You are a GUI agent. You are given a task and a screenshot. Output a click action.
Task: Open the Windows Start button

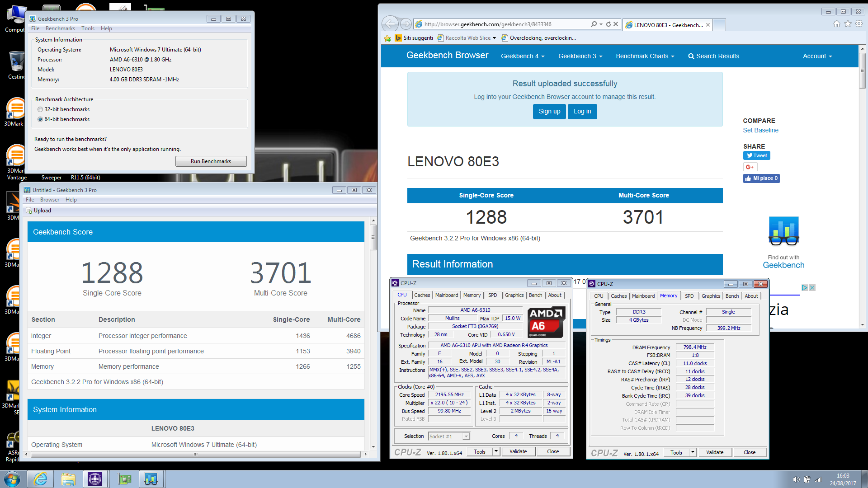click(x=12, y=479)
